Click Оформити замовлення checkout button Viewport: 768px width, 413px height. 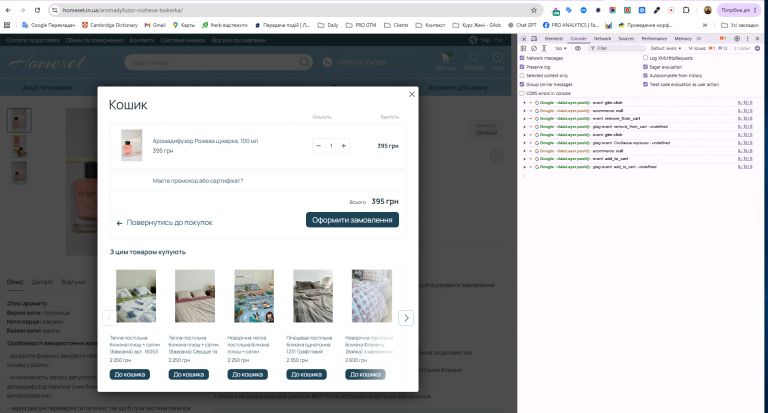[x=352, y=220]
